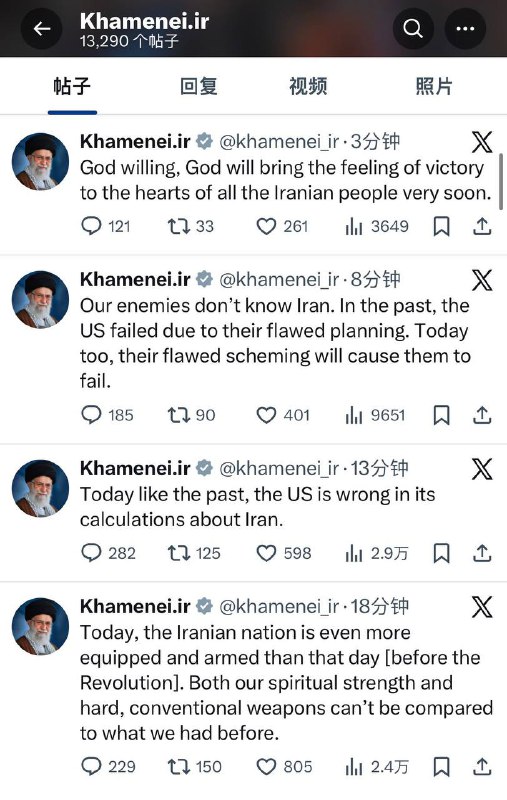Reply to the 'God willing' post
Image resolution: width=507 pixels, height=800 pixels.
106,226
